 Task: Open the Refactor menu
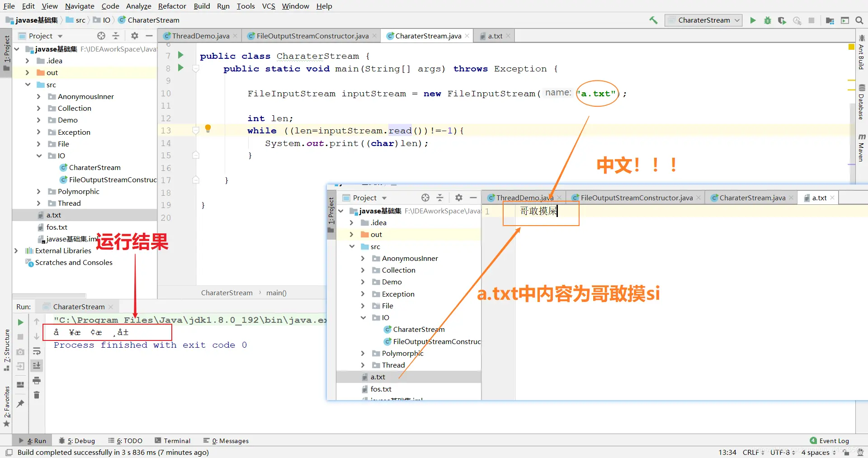[172, 6]
